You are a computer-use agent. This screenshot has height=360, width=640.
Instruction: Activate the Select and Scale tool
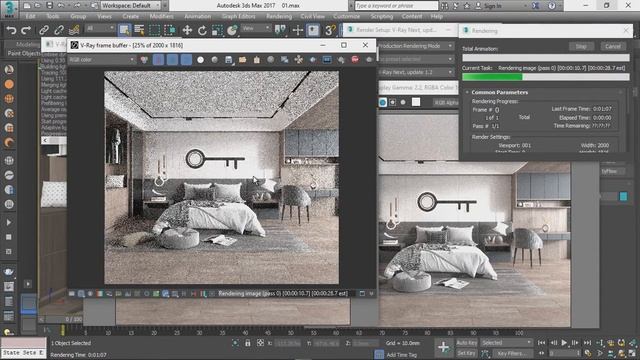(x=217, y=30)
